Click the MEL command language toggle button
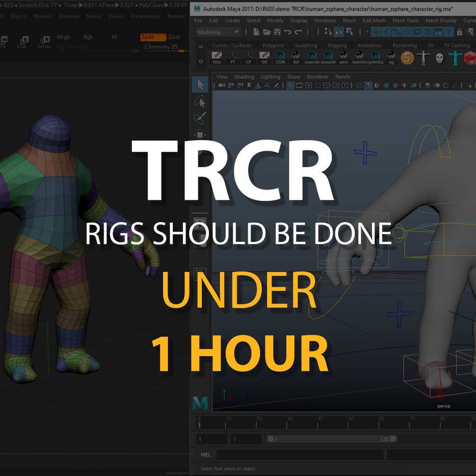The height and width of the screenshot is (476, 476). coord(206,454)
